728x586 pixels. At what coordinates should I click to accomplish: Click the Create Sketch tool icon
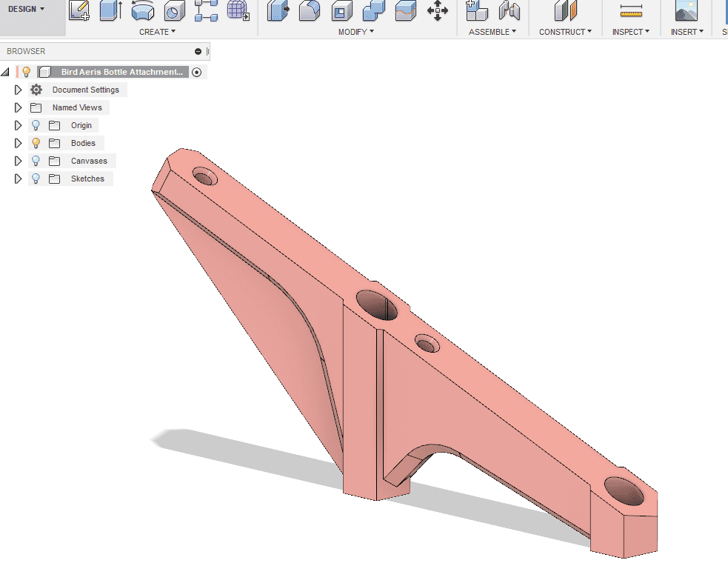pyautogui.click(x=79, y=10)
